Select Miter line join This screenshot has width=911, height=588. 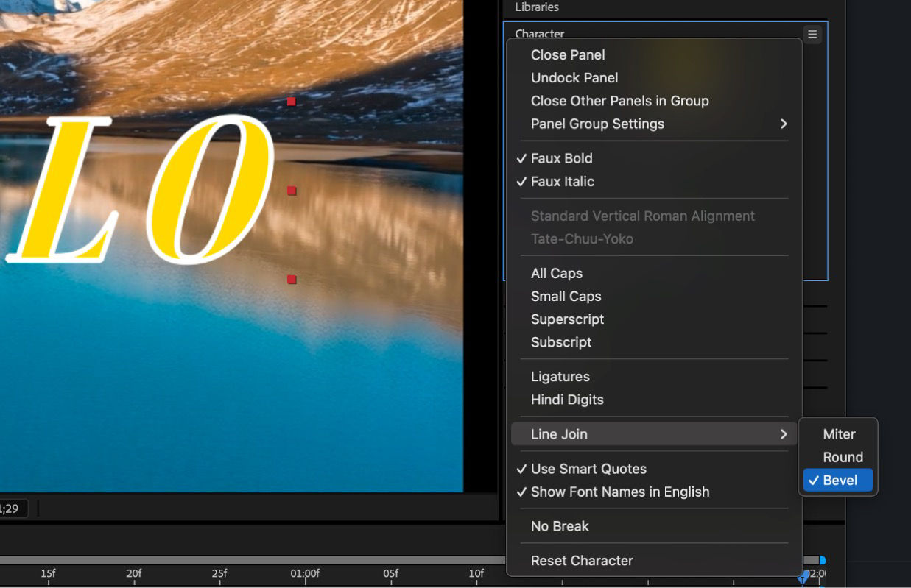point(839,434)
